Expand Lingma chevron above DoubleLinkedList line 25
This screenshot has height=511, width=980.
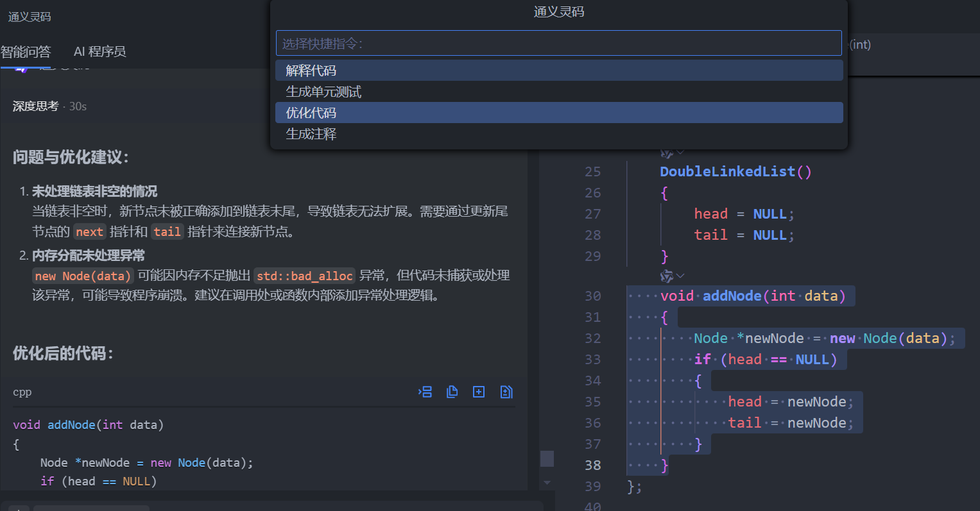(x=680, y=153)
